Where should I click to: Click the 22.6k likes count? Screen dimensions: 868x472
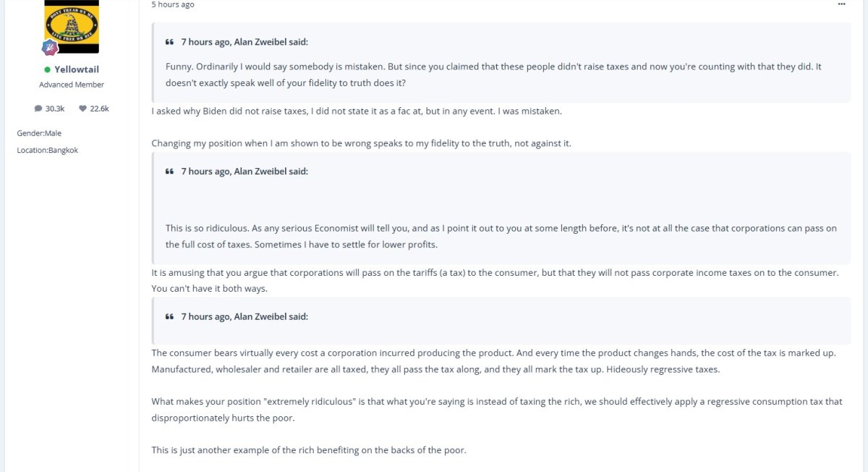100,109
